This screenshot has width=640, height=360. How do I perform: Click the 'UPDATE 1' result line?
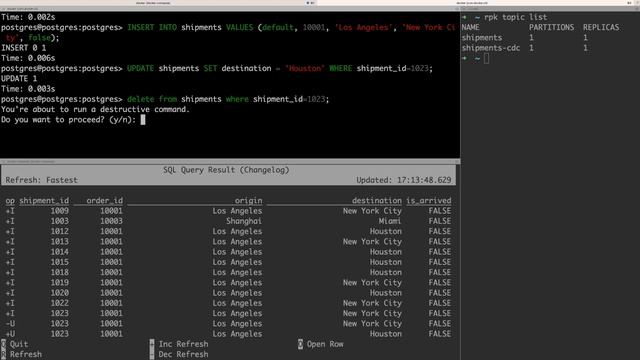[x=19, y=78]
